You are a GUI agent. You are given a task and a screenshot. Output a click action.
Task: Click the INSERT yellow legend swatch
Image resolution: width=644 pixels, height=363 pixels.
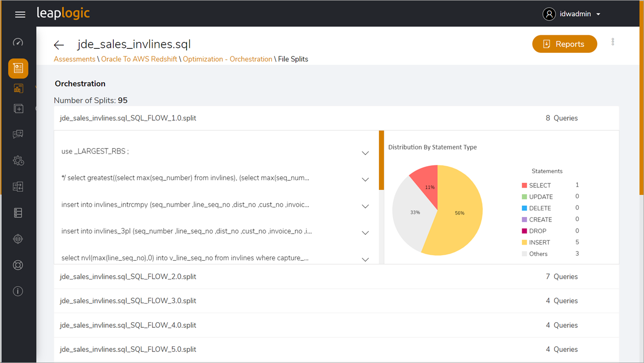[x=525, y=243]
